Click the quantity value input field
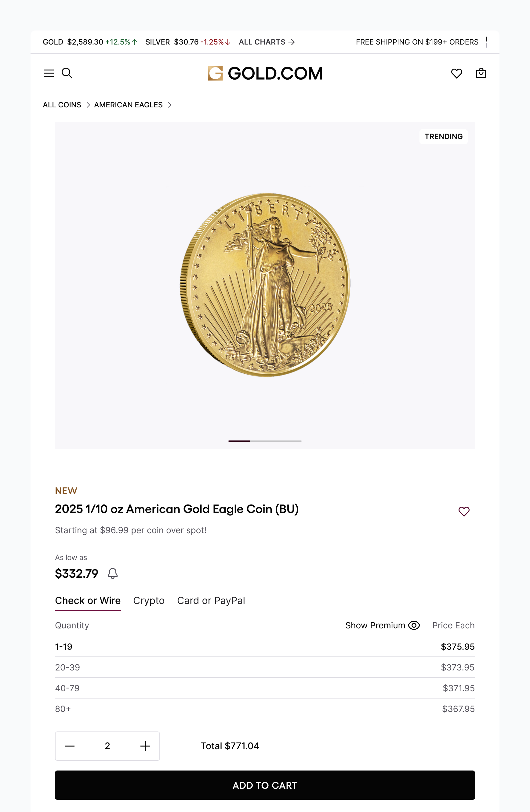 pyautogui.click(x=107, y=746)
